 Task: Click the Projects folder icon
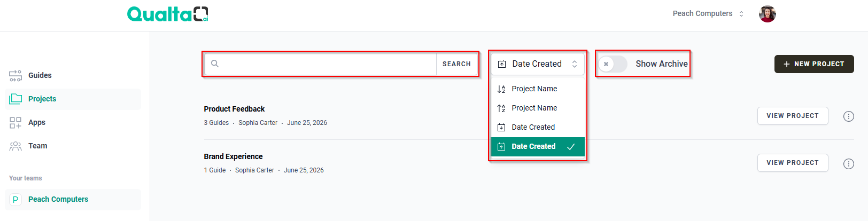pos(15,99)
